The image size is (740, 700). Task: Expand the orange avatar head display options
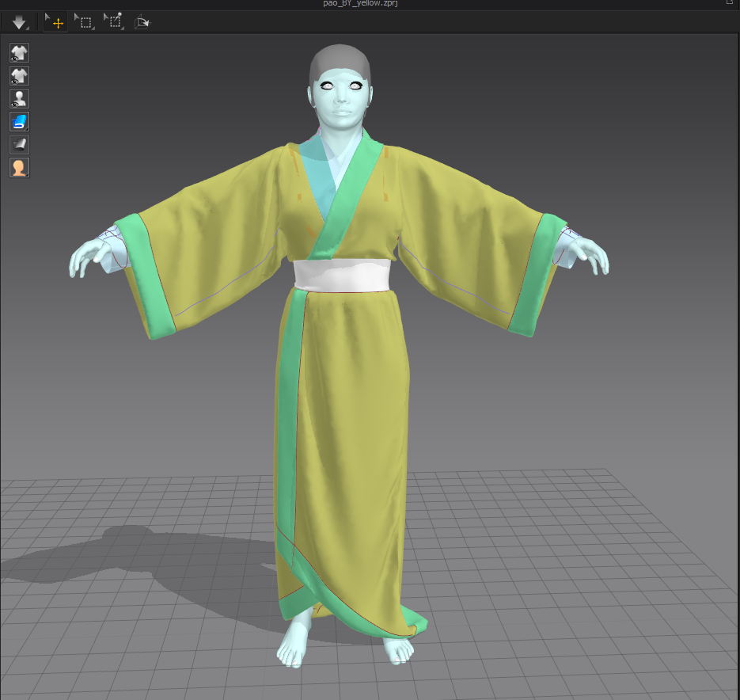[19, 168]
